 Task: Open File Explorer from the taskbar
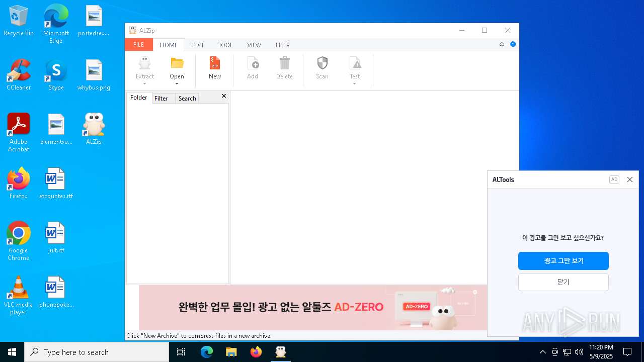(x=231, y=352)
